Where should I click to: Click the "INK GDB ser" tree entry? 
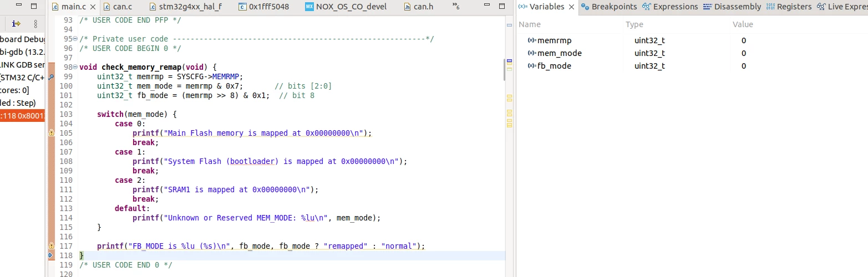click(22, 65)
